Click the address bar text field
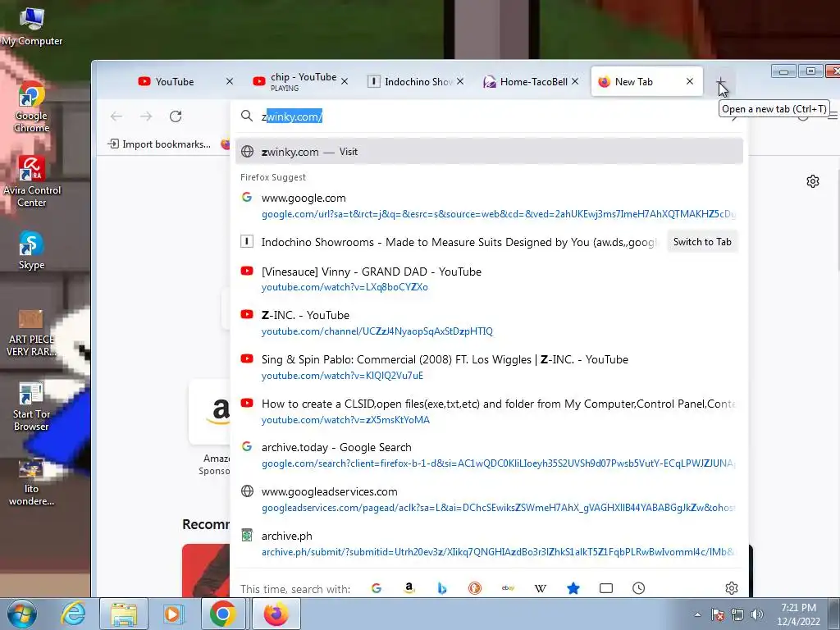The image size is (840, 630). point(489,116)
